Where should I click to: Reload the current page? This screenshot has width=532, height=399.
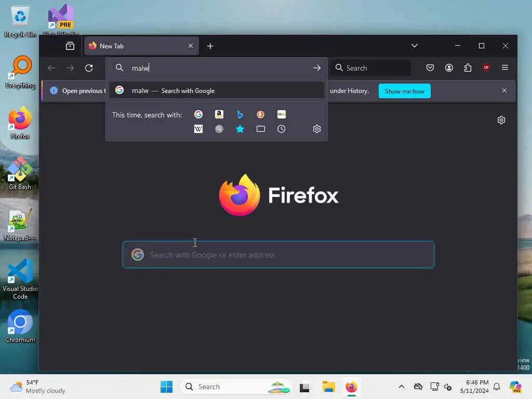point(89,68)
